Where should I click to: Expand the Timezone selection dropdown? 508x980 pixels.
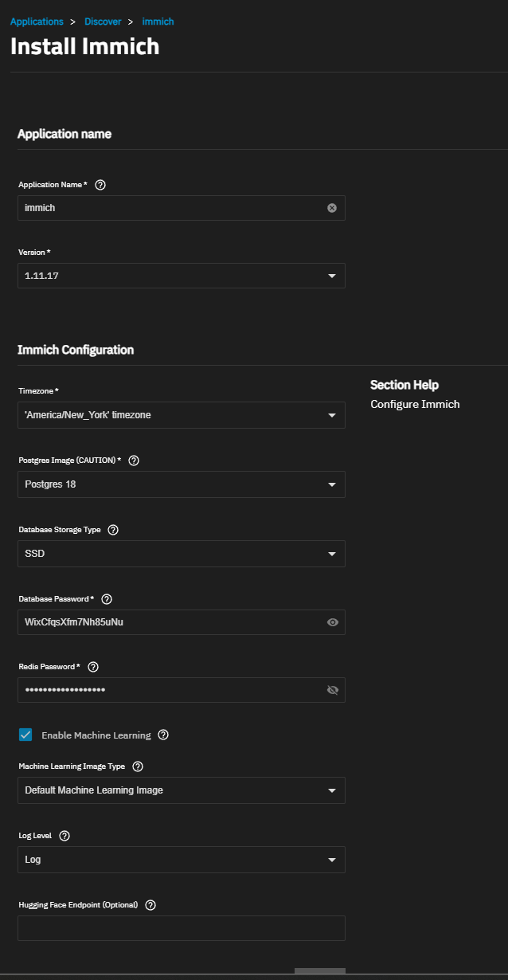332,415
